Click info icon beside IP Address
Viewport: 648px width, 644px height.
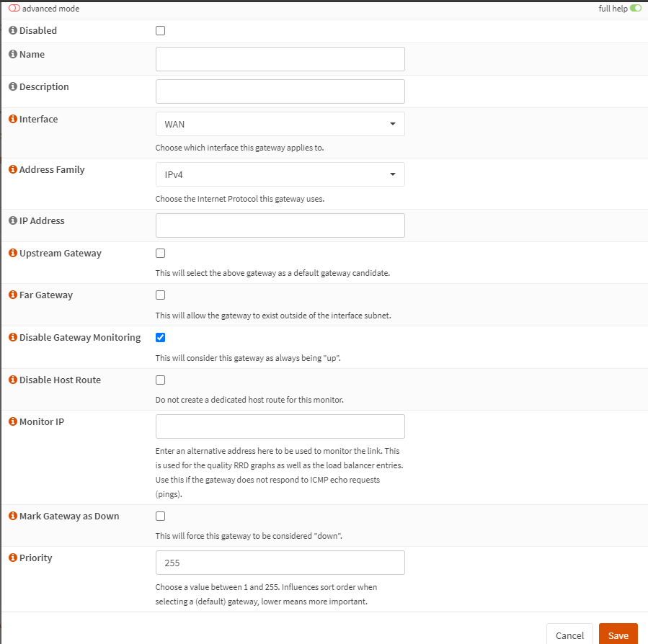(13, 220)
